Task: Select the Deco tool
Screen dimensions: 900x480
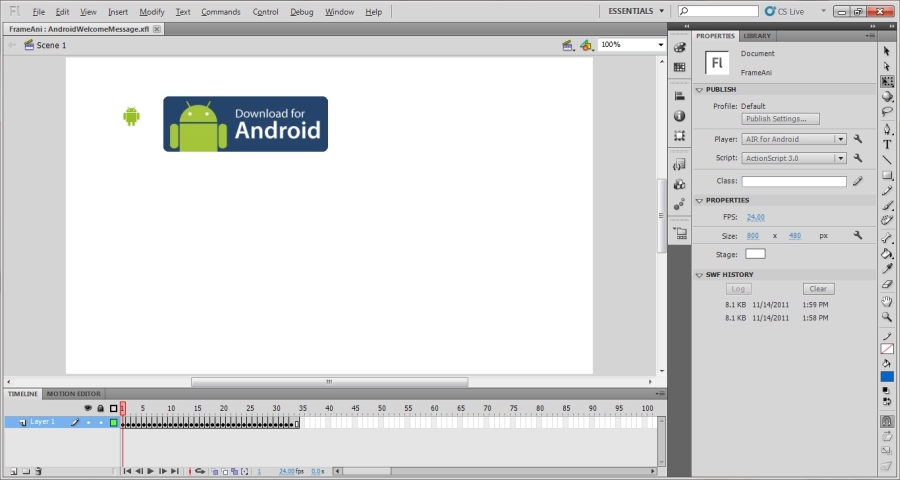Action: click(x=887, y=220)
